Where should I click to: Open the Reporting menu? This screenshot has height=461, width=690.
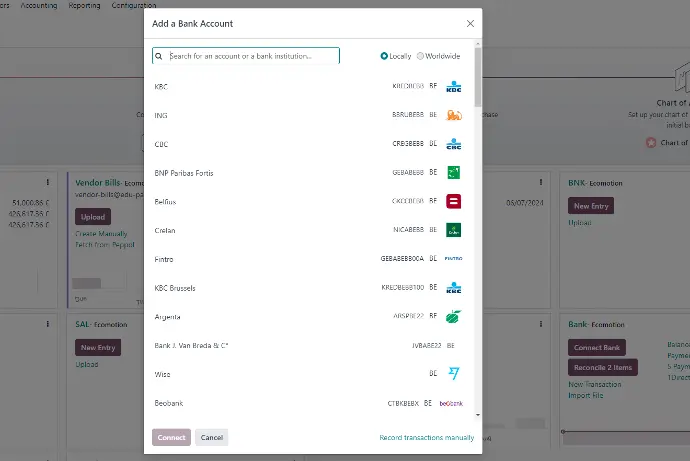(84, 5)
